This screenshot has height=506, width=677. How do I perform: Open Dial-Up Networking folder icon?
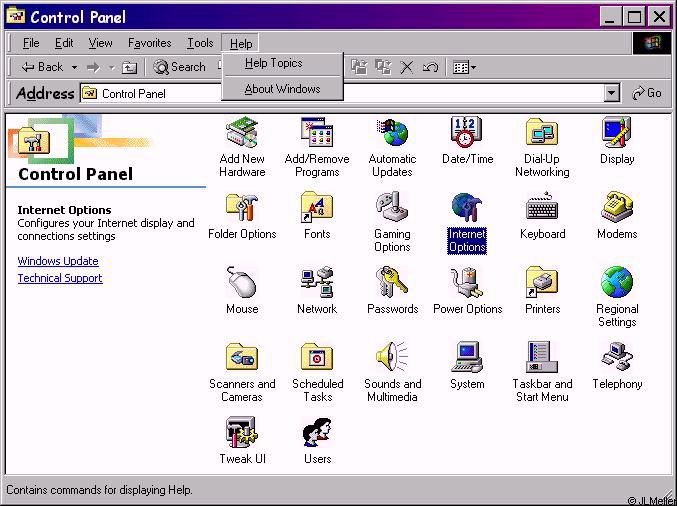[542, 133]
